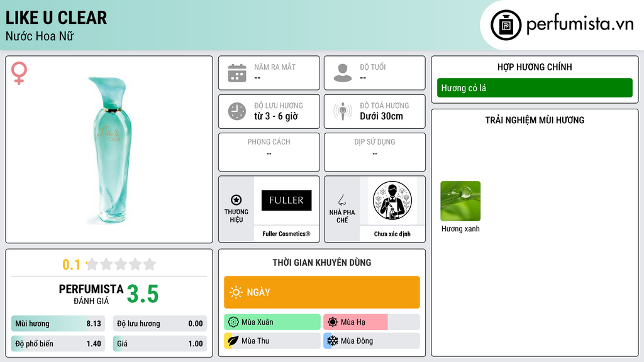Click the calendar icon for Năm ra mắt
The image size is (644, 362).
click(237, 73)
